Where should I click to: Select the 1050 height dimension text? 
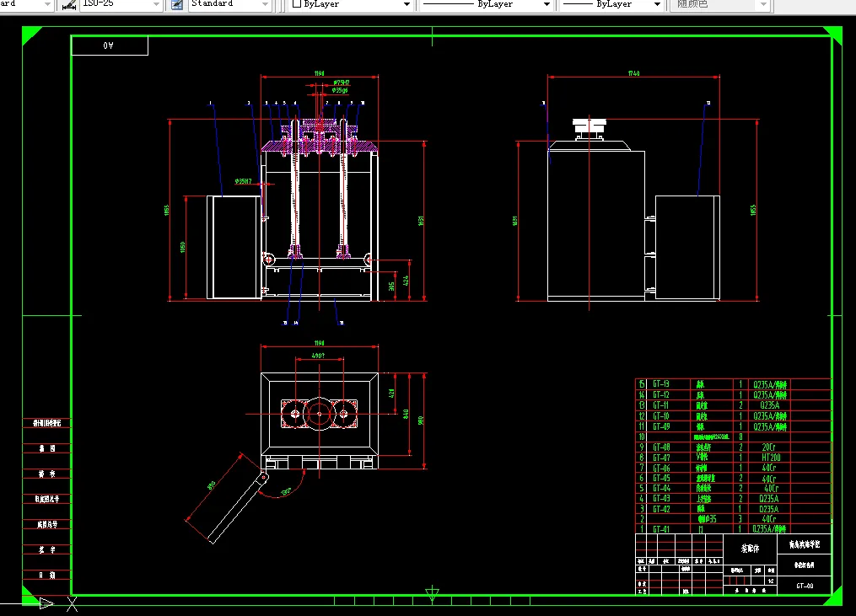(x=182, y=247)
